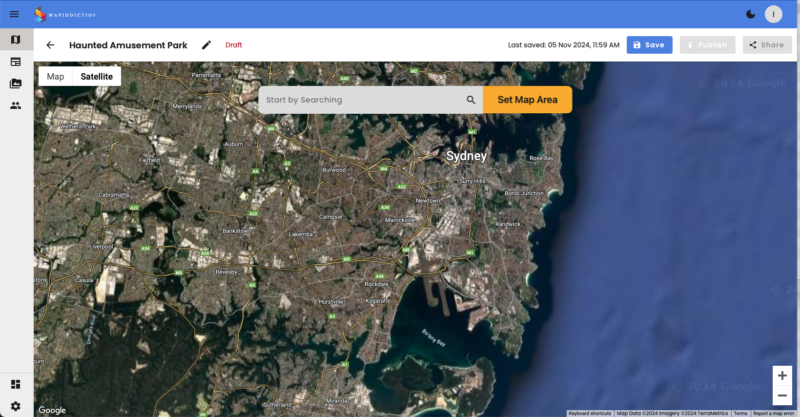This screenshot has height=417, width=800.
Task: Click the pencil icon to rename map
Action: coord(206,45)
